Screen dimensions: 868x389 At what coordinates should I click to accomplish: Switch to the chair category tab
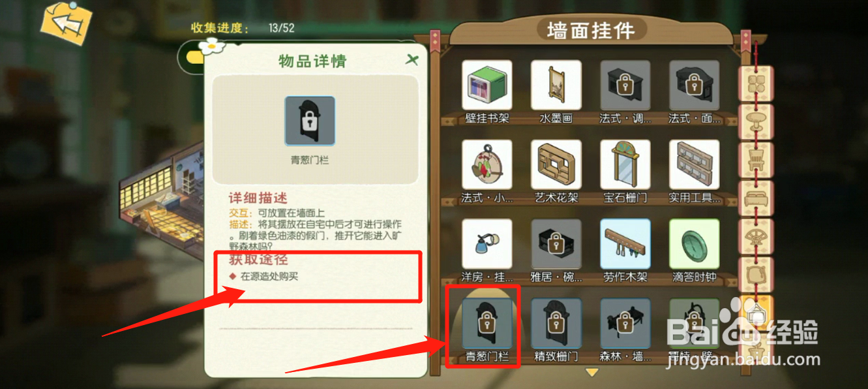[x=756, y=160]
